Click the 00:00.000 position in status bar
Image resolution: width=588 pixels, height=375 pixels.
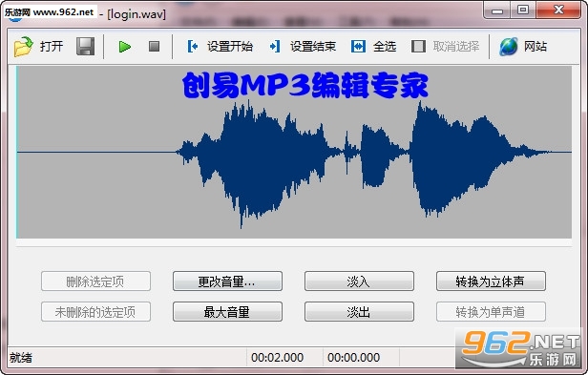(353, 358)
